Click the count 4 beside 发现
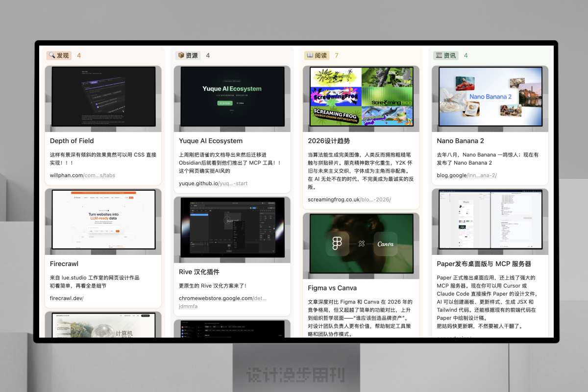This screenshot has height=392, width=588. pos(79,55)
